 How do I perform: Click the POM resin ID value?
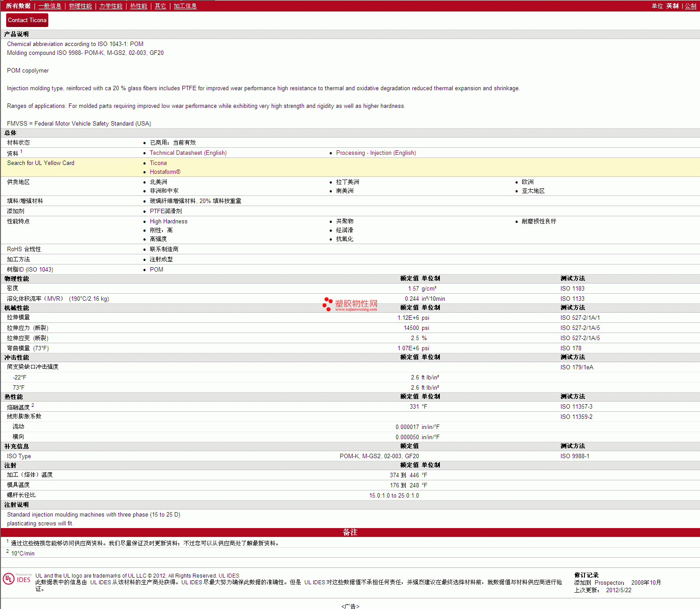click(x=156, y=269)
